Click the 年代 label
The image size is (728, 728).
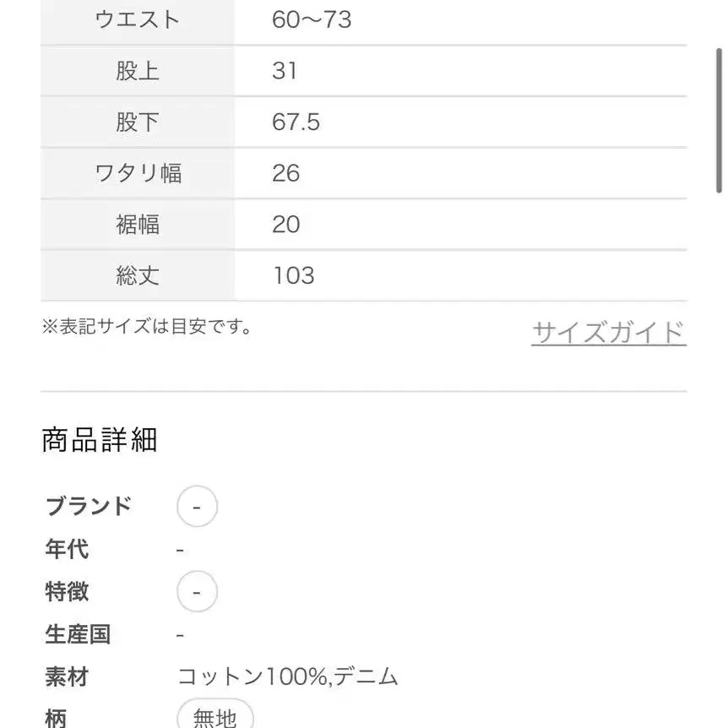click(67, 550)
